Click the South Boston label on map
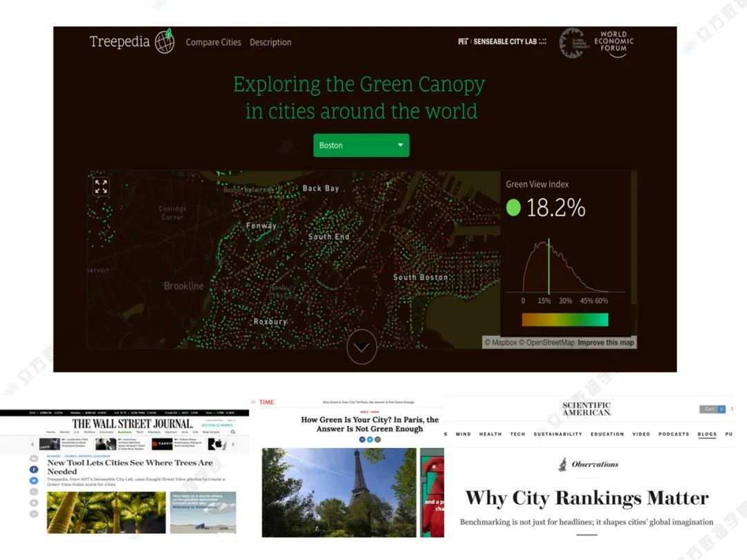 point(421,277)
